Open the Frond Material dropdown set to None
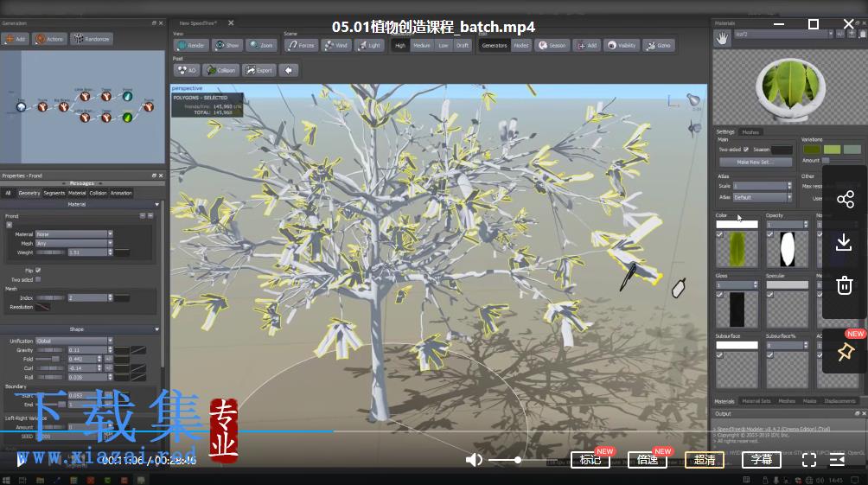This screenshot has height=485, width=868. click(x=74, y=234)
